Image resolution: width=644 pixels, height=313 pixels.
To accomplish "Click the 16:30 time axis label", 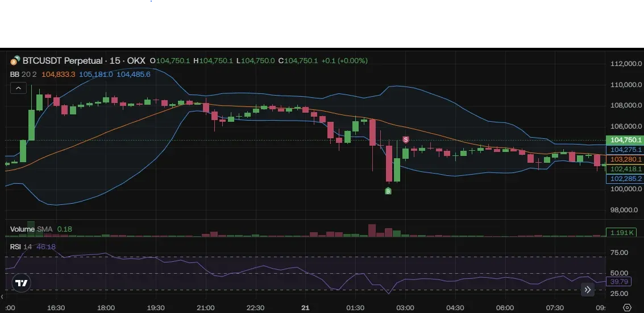I will [x=56, y=308].
